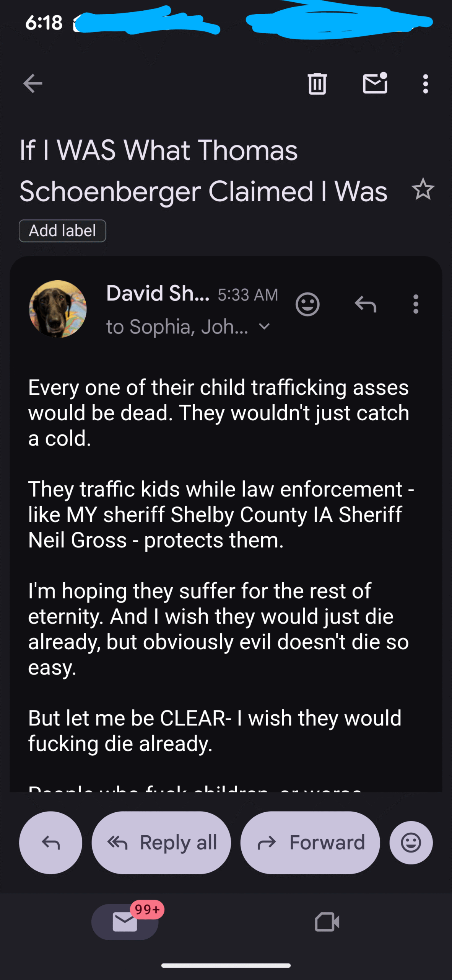The height and width of the screenshot is (980, 452).
Task: Tap the email subject line title
Action: (x=203, y=170)
